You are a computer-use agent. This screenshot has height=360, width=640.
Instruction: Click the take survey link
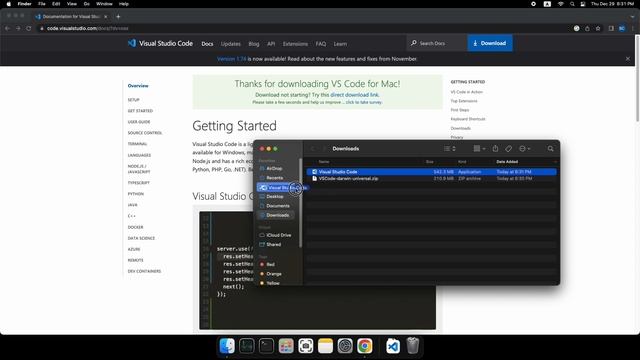coord(364,102)
